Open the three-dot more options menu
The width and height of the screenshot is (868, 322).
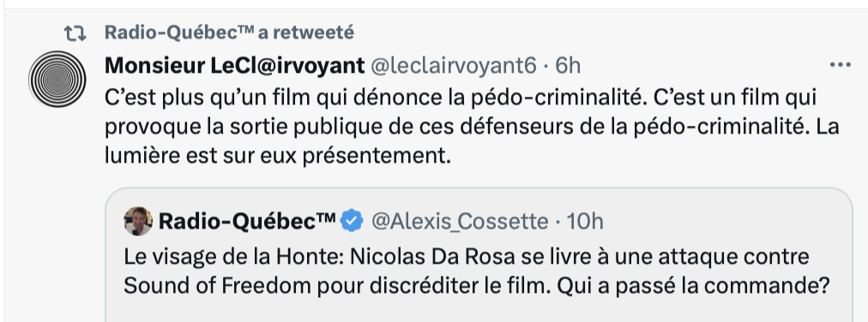pos(840,65)
